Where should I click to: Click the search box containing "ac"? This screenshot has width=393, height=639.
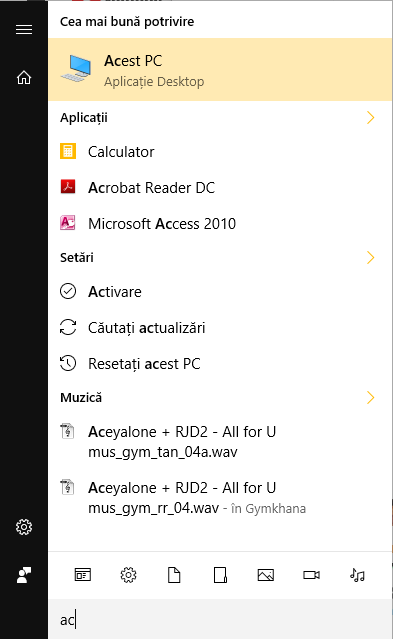(220, 619)
